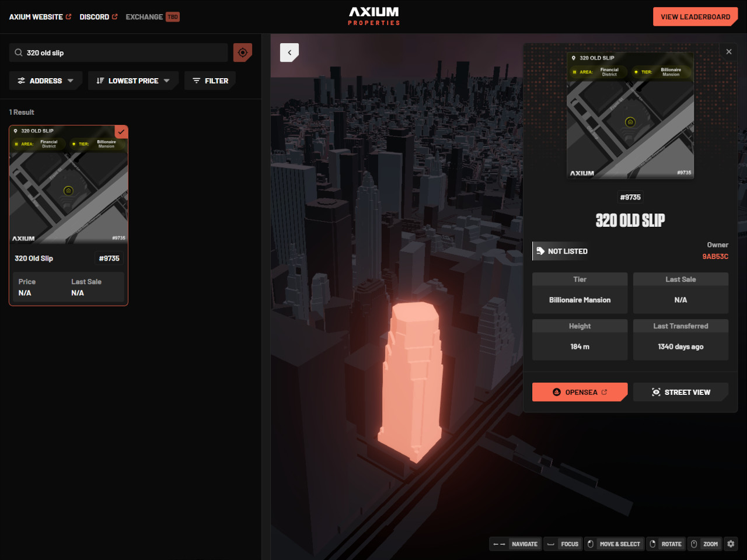Open the Axium Website link
This screenshot has height=560, width=747.
(x=40, y=17)
